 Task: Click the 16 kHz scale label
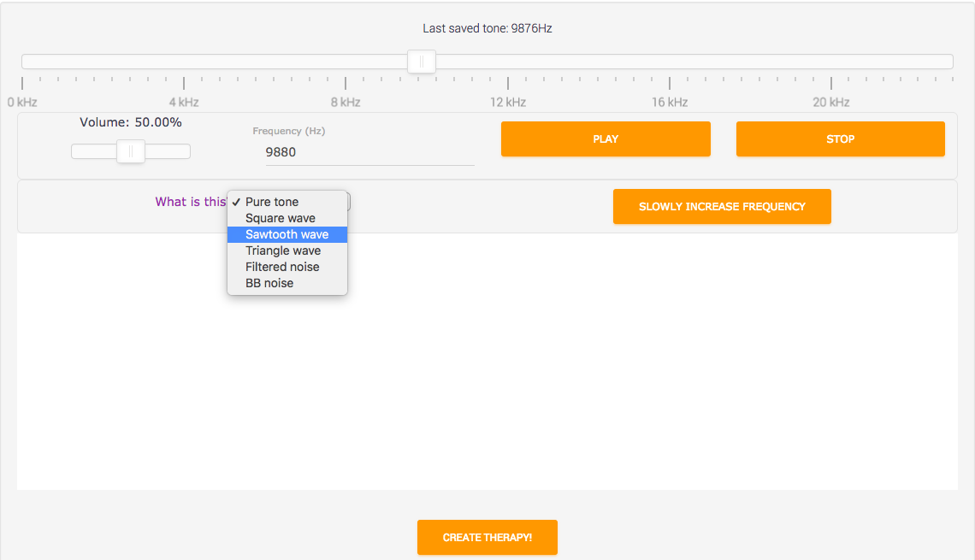click(x=670, y=102)
